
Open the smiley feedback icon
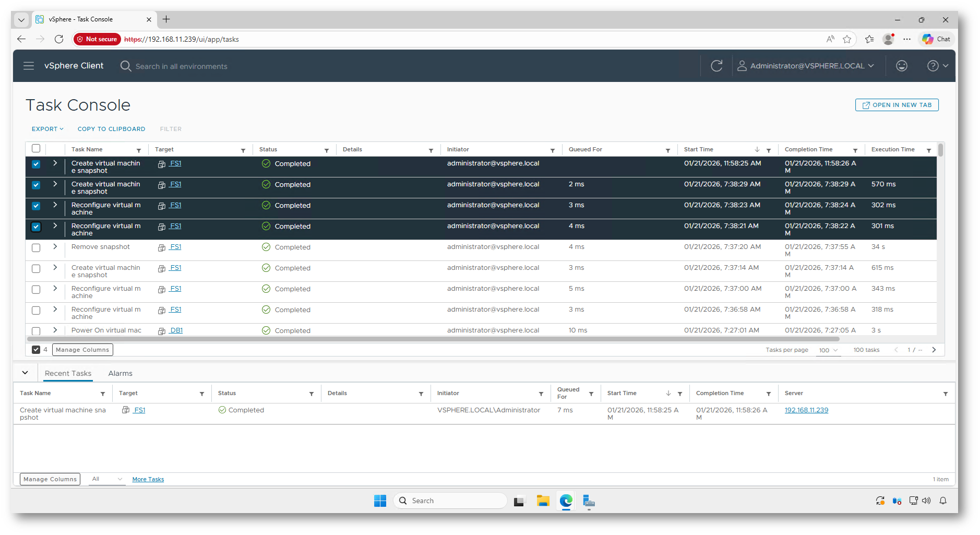901,66
